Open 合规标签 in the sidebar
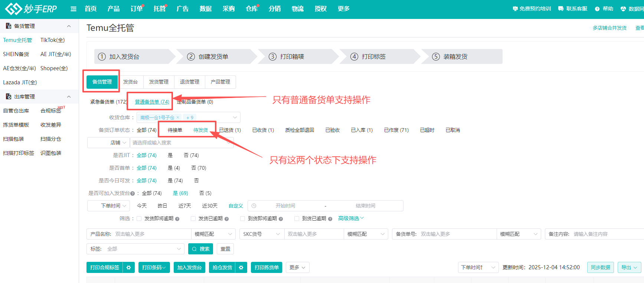 click(51, 111)
